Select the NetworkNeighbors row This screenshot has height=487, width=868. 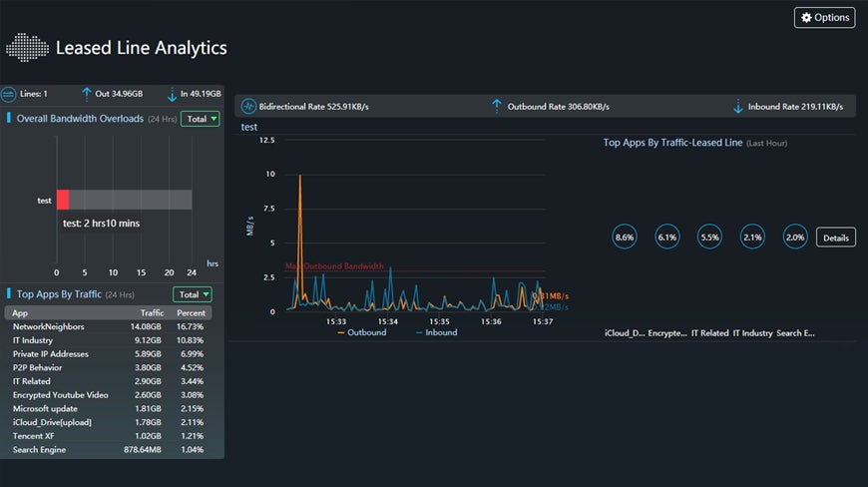[108, 326]
